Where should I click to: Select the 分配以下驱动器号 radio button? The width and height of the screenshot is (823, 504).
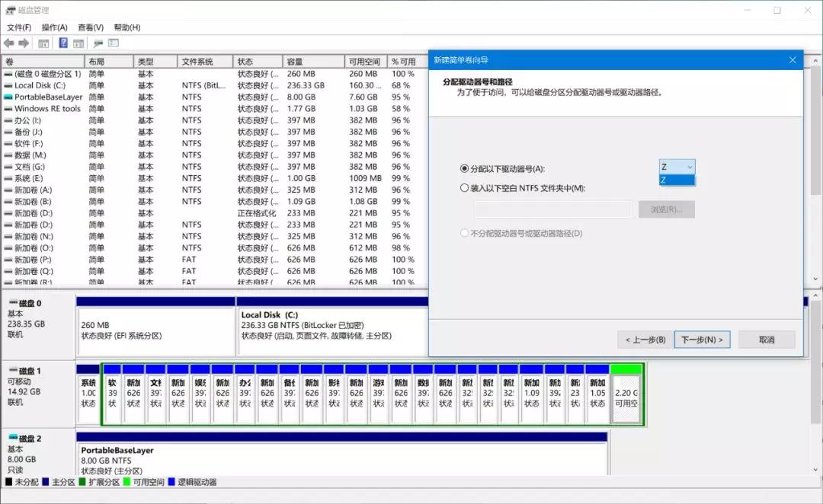pos(465,168)
